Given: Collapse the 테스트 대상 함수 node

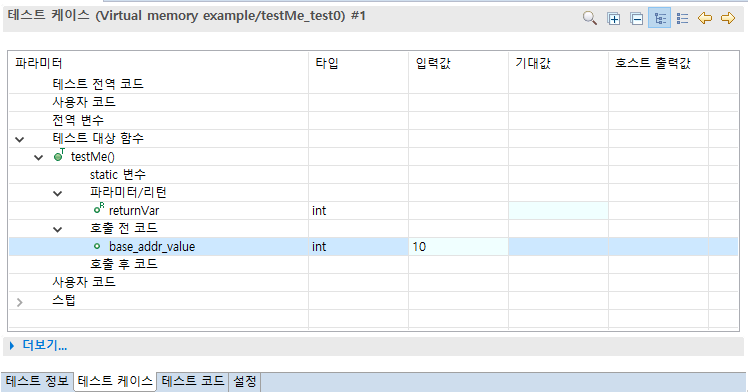Looking at the screenshot, I should coord(20,139).
